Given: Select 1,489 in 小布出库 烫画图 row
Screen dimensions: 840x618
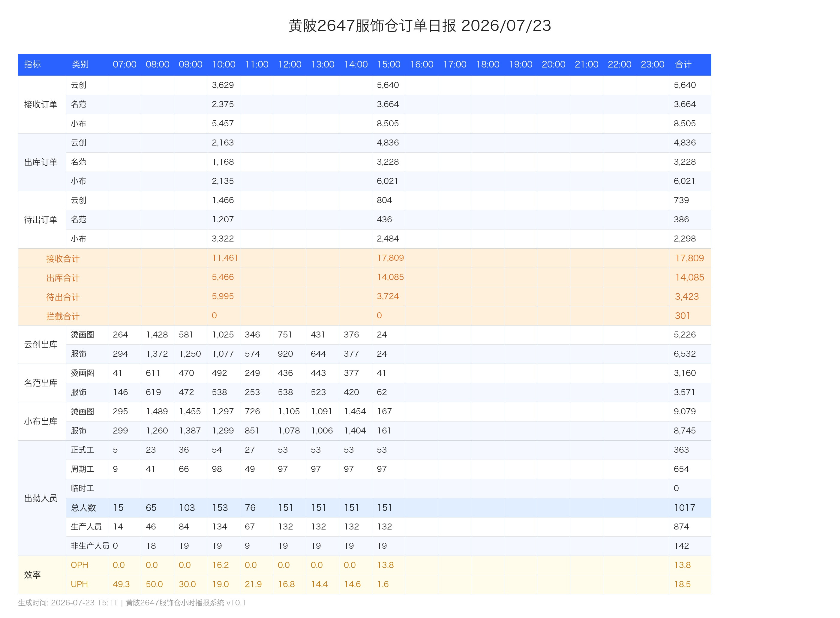Looking at the screenshot, I should [157, 412].
